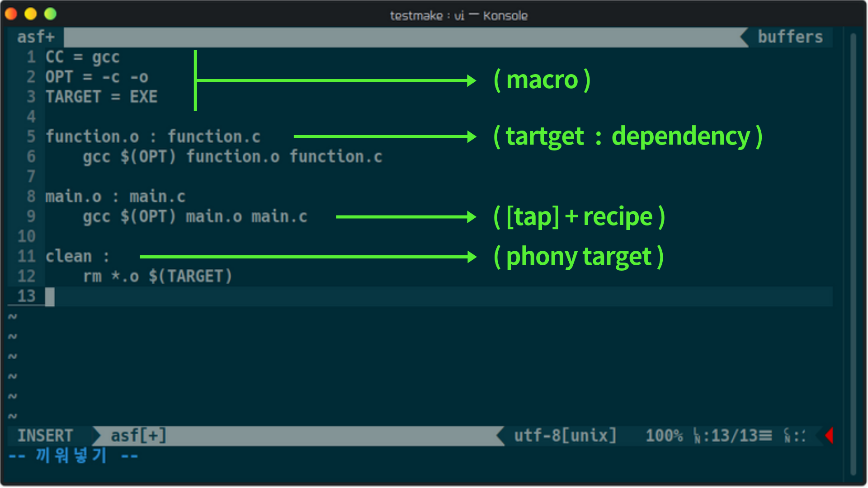Click the block cursor on line 13
Image resolution: width=868 pixels, height=488 pixels.
click(x=50, y=297)
